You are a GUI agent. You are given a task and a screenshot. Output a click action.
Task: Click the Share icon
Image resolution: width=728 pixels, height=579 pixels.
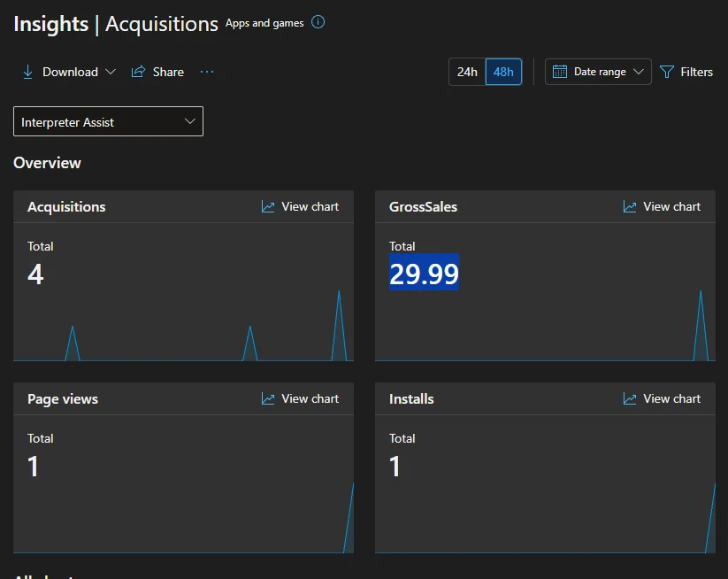[138, 72]
